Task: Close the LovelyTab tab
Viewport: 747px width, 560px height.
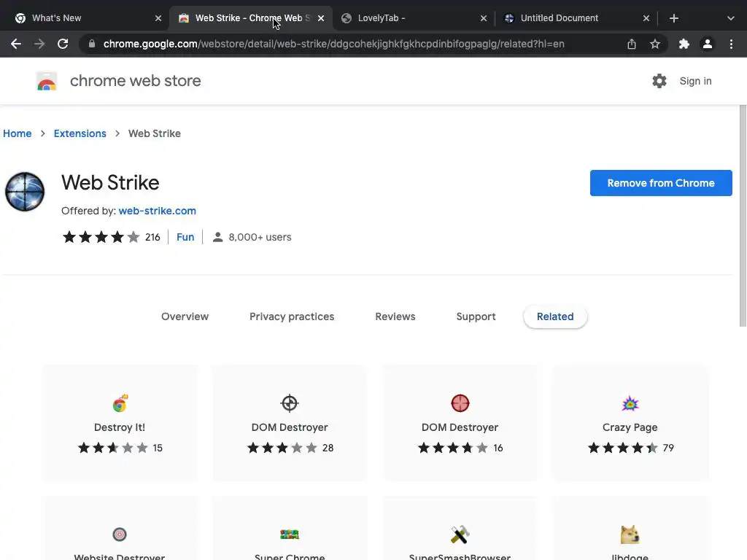Action: point(484,18)
